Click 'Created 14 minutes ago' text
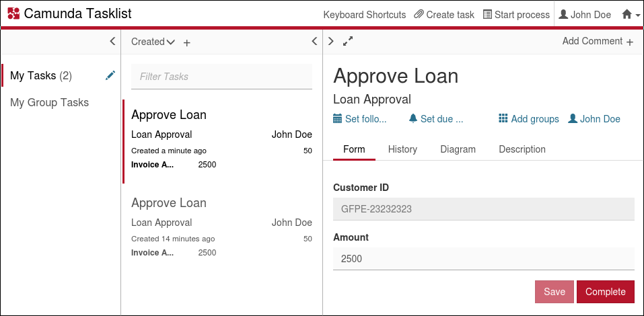This screenshot has height=316, width=644. tap(173, 239)
